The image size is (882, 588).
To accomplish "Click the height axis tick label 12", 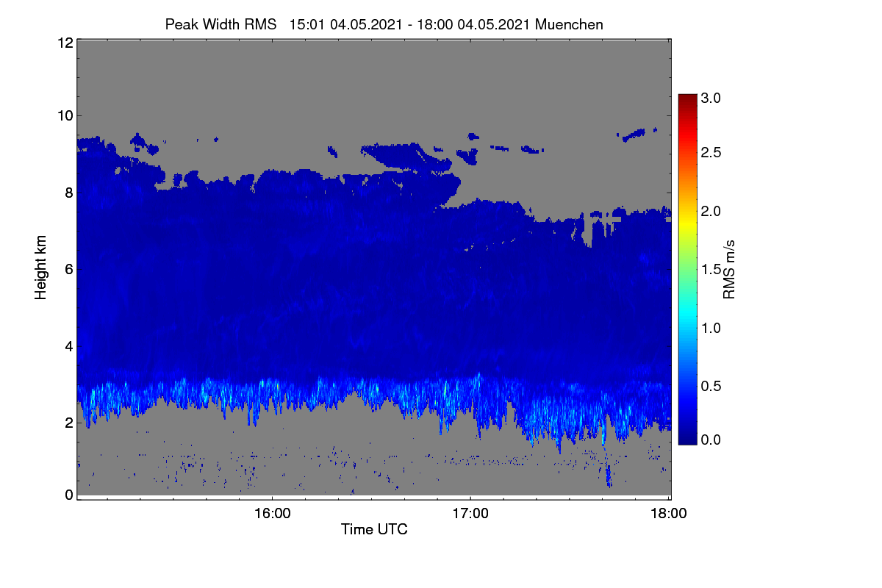I will point(65,43).
